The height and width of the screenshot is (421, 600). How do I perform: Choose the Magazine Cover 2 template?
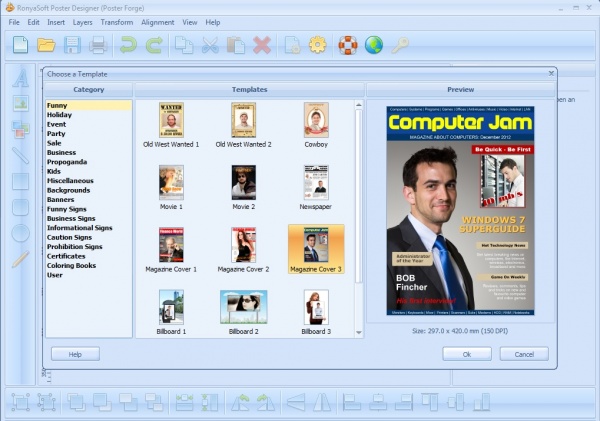coord(243,250)
